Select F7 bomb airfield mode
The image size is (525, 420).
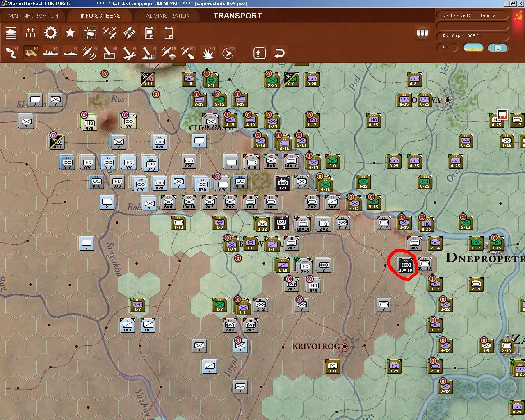[x=129, y=53]
